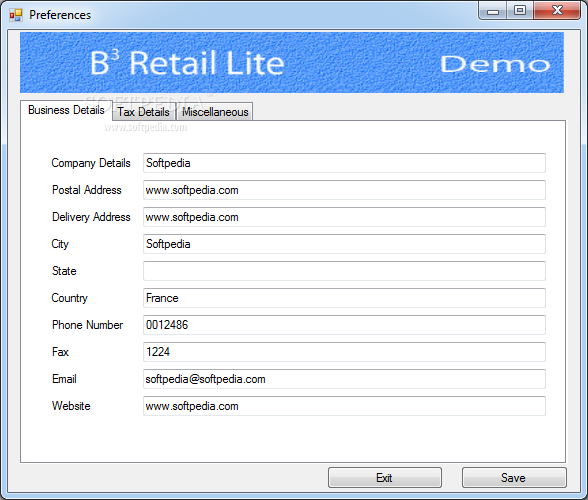Viewport: 588px width, 500px height.
Task: Focus the Phone Number field
Action: pos(344,325)
